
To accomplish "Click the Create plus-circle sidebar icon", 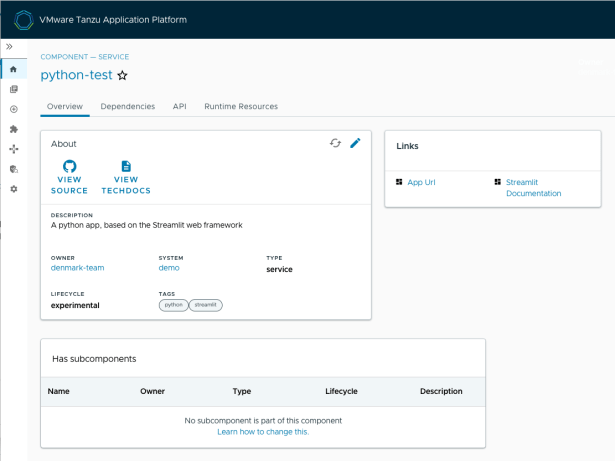I will (14, 109).
